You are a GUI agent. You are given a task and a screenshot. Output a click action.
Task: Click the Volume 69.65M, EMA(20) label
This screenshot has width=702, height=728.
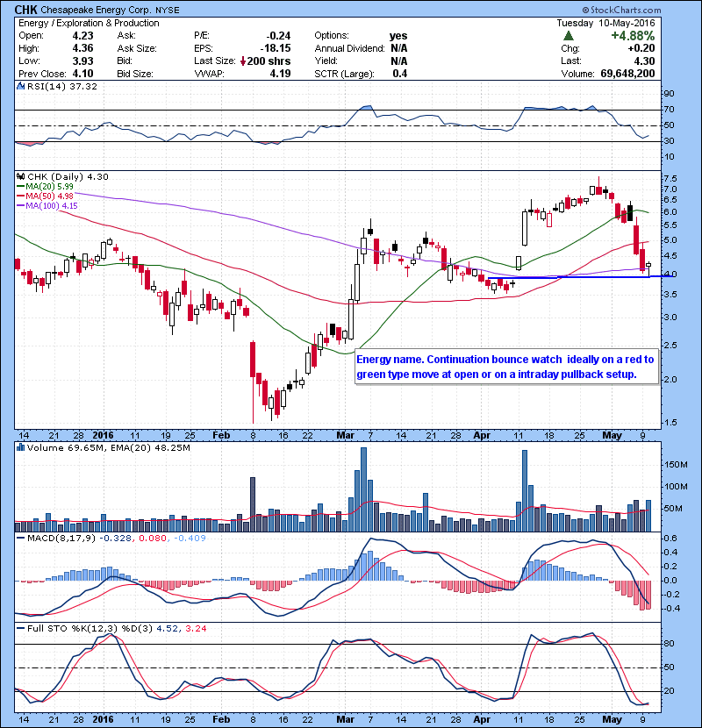pyautogui.click(x=109, y=447)
